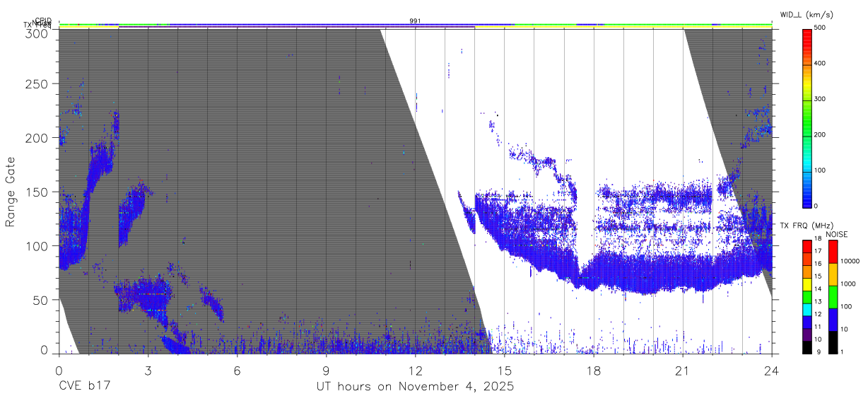868x401 pixels.
Task: Click 'UT hours on November 4, 2025' axis title
Action: [415, 387]
